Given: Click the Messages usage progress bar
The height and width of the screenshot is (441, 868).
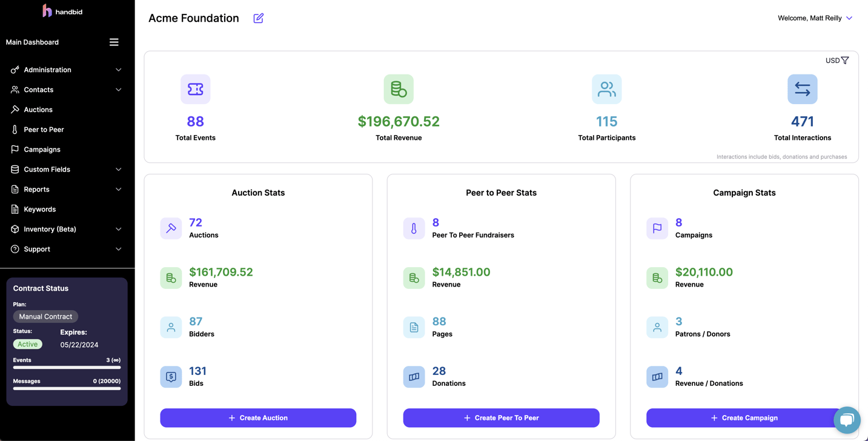Looking at the screenshot, I should click(x=67, y=389).
